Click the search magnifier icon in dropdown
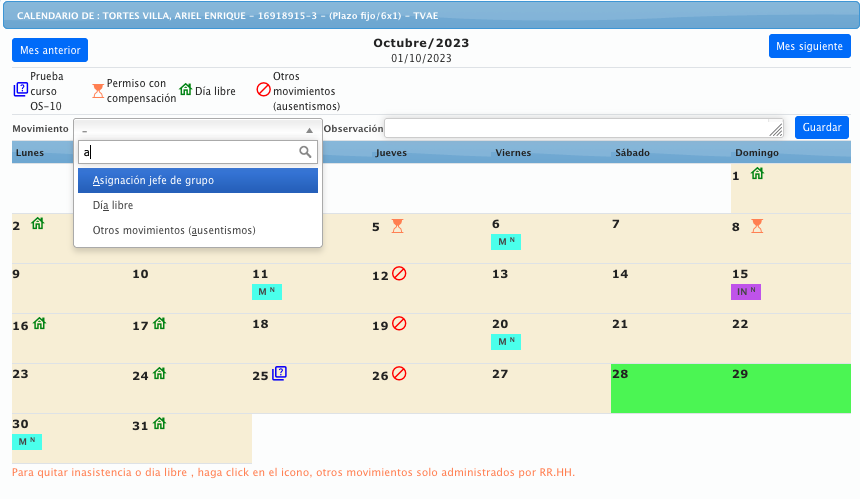860x499 pixels. point(306,152)
